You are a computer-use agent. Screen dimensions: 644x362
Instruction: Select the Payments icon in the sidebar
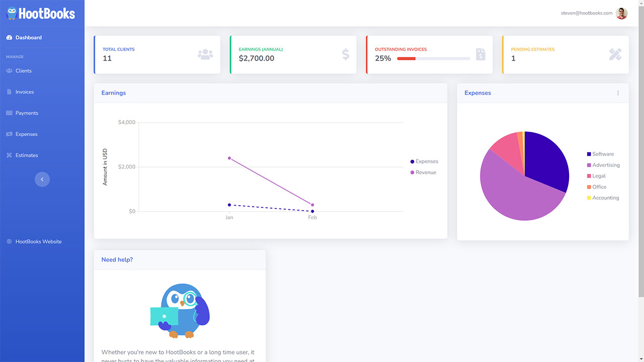tap(8, 113)
